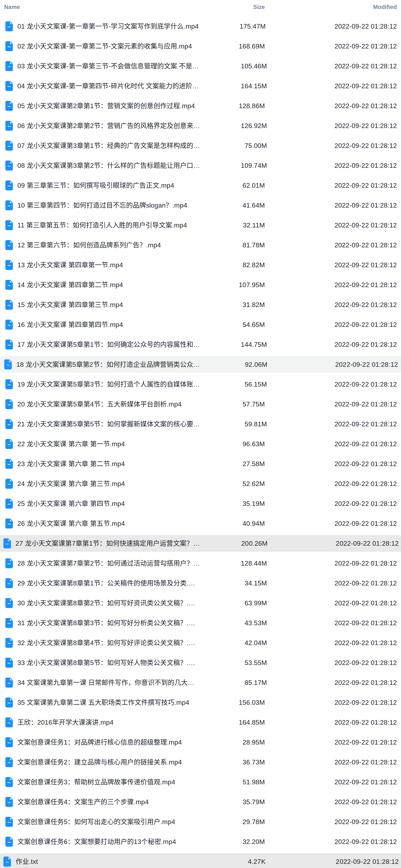Open 文案创意课任务3 帮助树立品牌故事 file
This screenshot has height=868, width=401.
tap(96, 782)
